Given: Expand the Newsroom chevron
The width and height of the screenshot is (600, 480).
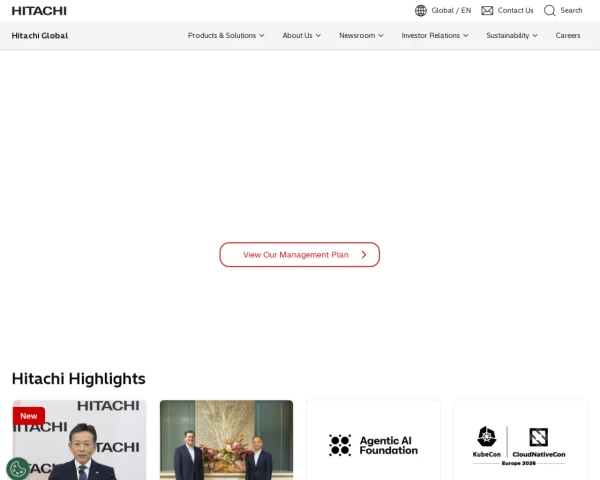Looking at the screenshot, I should point(381,36).
